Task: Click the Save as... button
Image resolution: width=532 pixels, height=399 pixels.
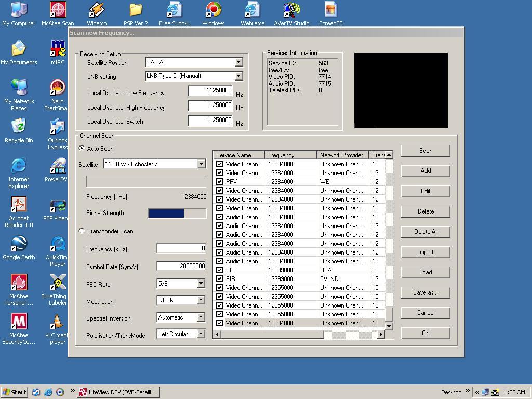Action: click(x=425, y=292)
